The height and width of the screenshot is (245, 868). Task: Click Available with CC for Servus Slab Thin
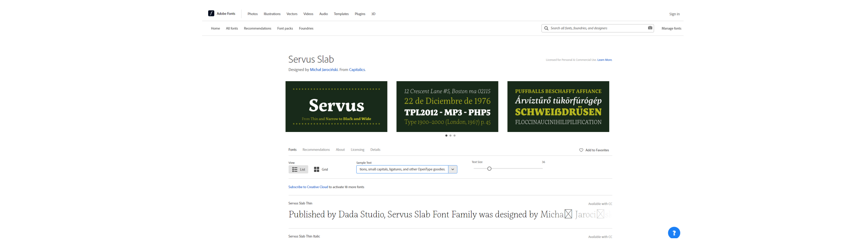tap(600, 204)
